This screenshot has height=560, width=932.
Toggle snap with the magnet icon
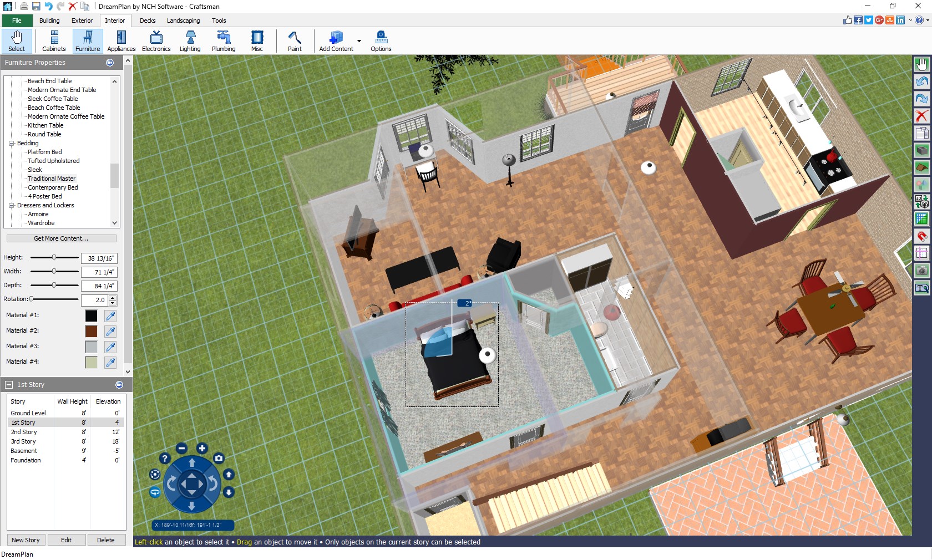point(922,237)
